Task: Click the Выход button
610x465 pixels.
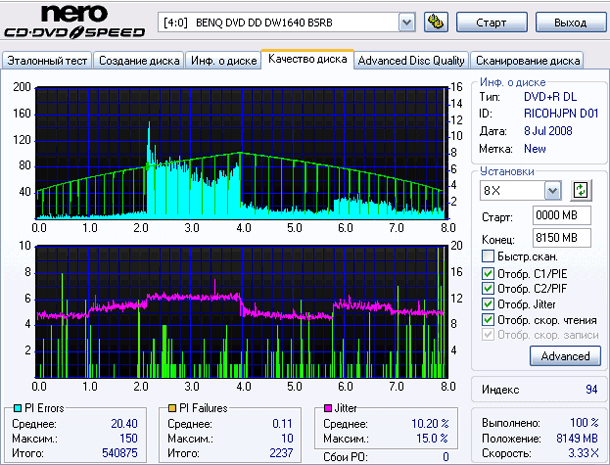Action: [570, 22]
